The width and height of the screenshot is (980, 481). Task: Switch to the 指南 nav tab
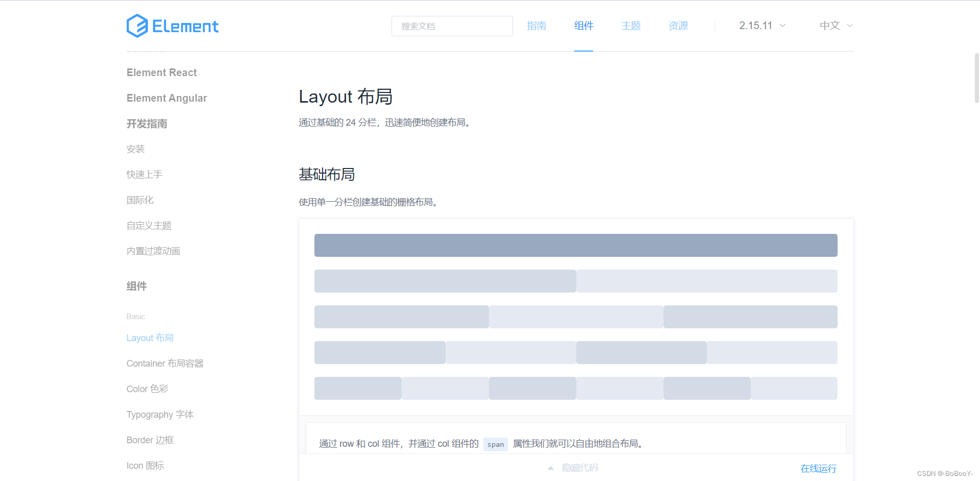point(536,26)
